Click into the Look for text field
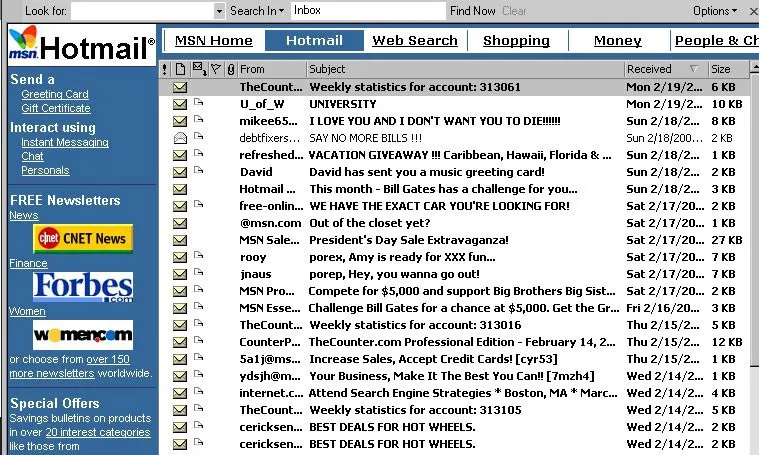 pyautogui.click(x=143, y=11)
